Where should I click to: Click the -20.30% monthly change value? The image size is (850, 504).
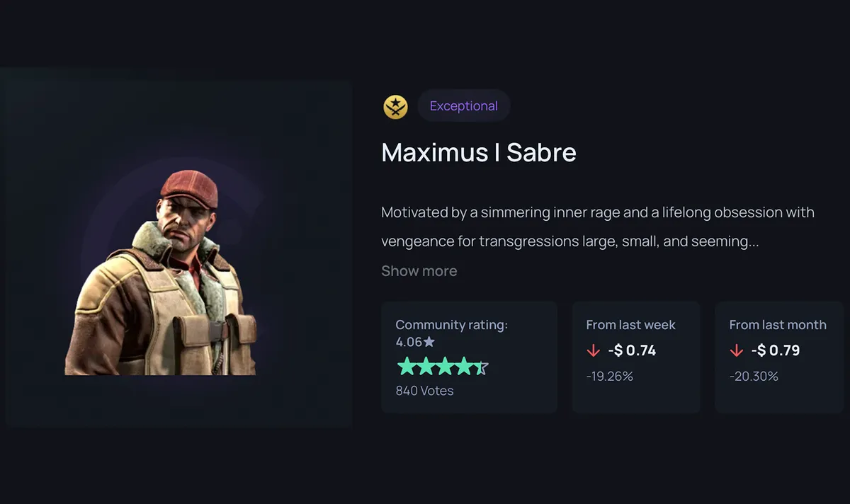point(754,377)
